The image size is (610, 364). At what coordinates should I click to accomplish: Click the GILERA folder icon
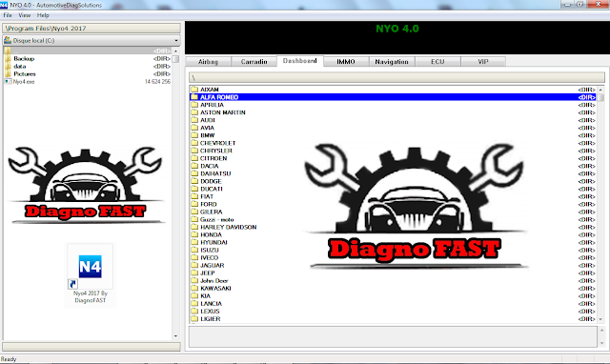pos(194,212)
